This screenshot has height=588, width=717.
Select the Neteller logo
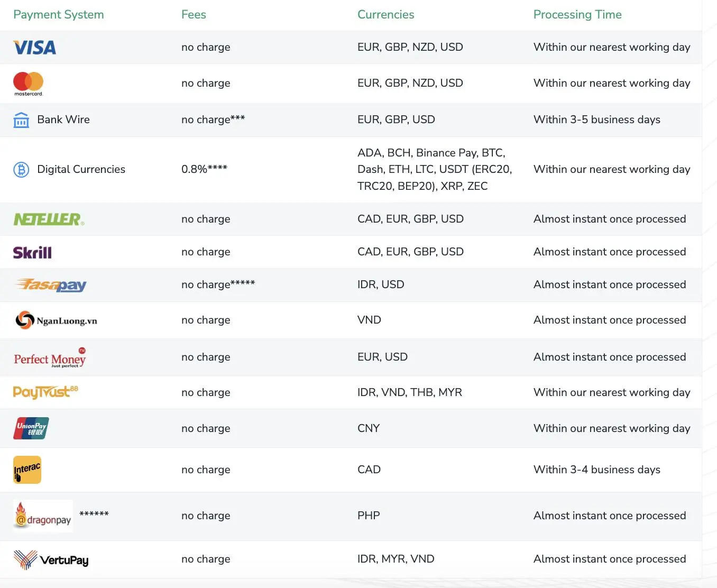[x=49, y=219]
